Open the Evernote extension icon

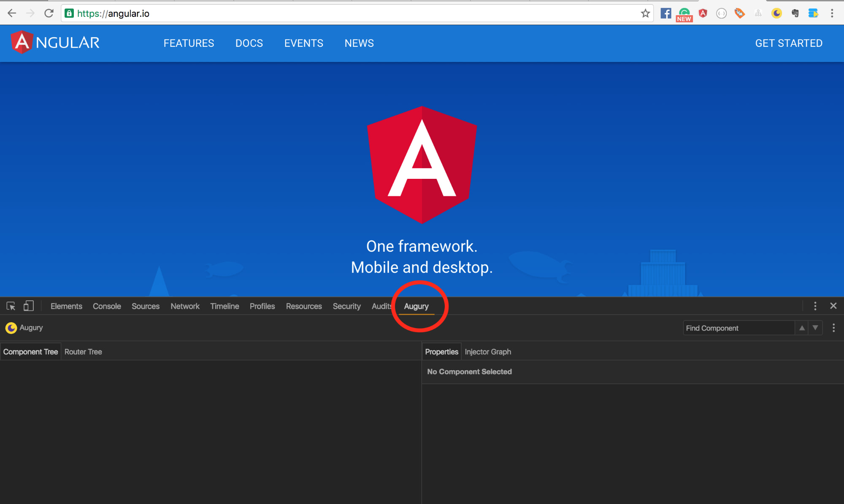[795, 13]
